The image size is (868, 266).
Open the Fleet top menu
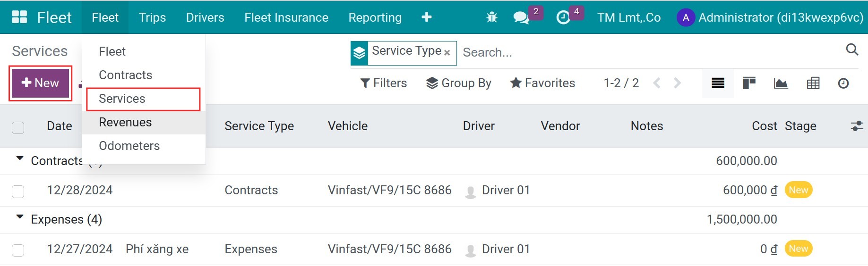(x=105, y=17)
